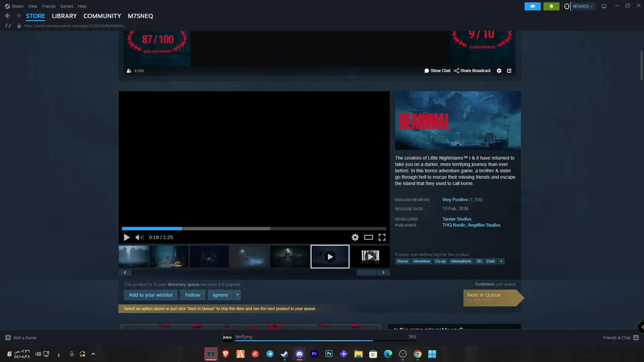Toggle theater mode for trailer
Viewport: 644px width, 362px height.
pos(369,237)
